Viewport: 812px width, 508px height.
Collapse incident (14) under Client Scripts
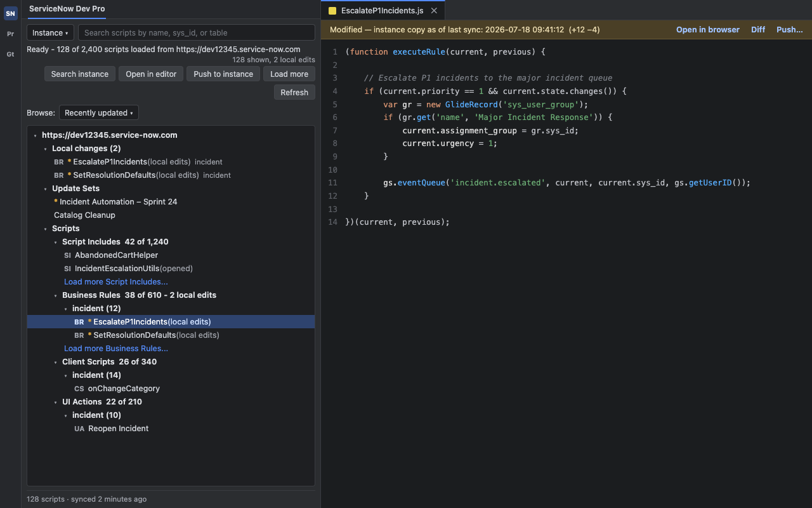(x=66, y=376)
